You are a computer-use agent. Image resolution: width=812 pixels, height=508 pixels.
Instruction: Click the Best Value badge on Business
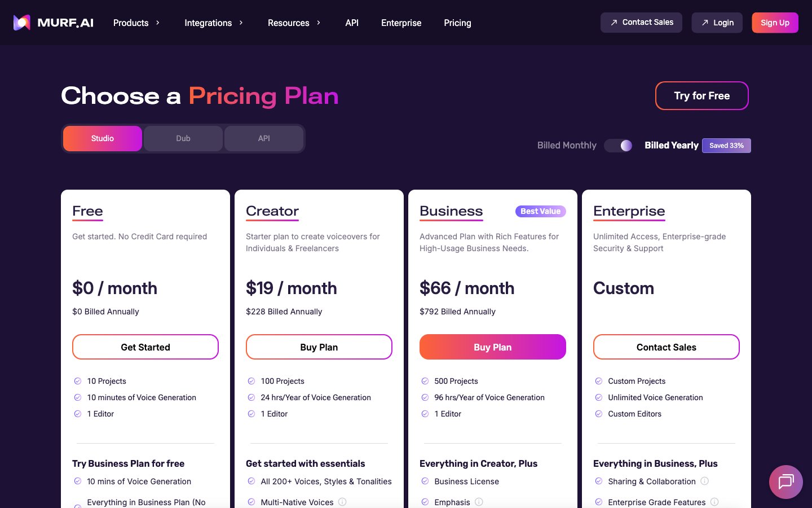coord(540,211)
